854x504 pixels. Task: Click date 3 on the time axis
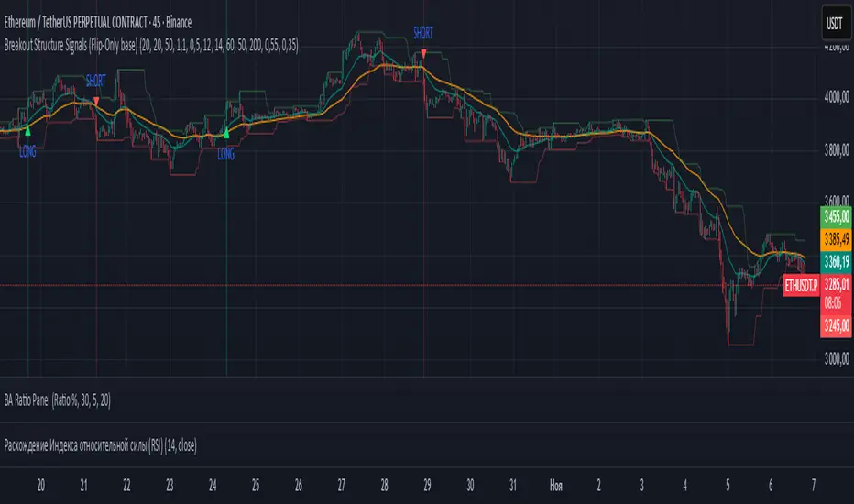(x=641, y=485)
